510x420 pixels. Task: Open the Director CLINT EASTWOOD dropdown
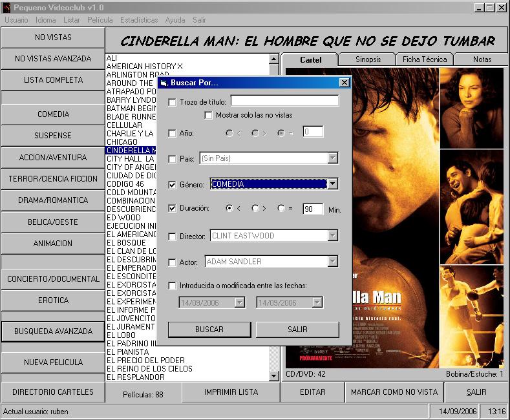coord(332,235)
